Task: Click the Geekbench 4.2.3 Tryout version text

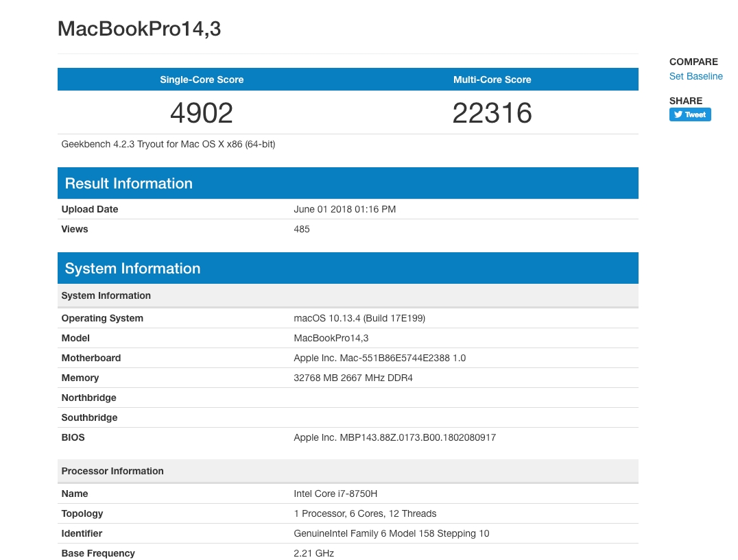Action: tap(168, 145)
